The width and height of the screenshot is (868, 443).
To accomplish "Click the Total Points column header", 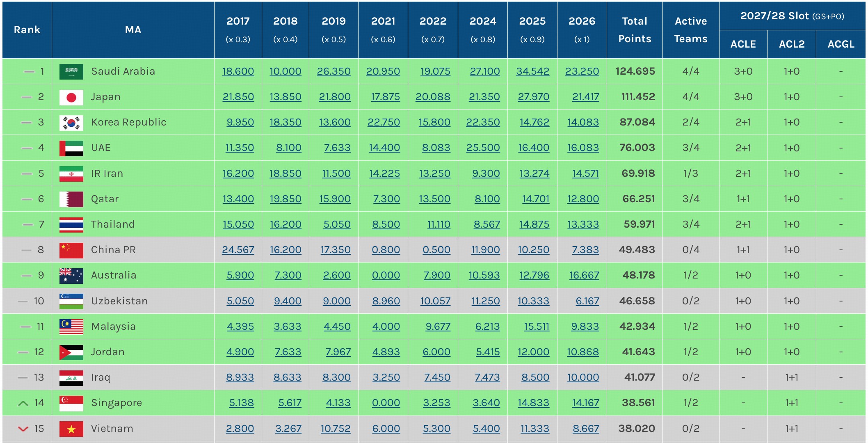I will pyautogui.click(x=635, y=30).
